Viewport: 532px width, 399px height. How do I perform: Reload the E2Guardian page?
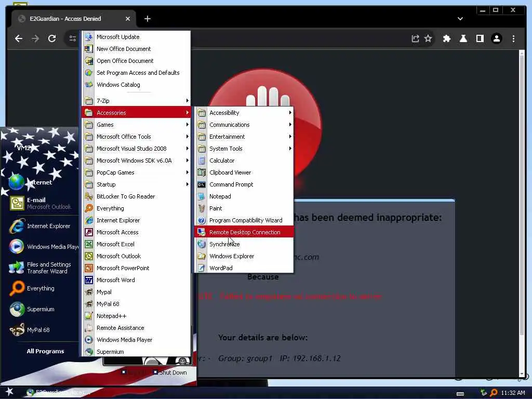tap(52, 38)
